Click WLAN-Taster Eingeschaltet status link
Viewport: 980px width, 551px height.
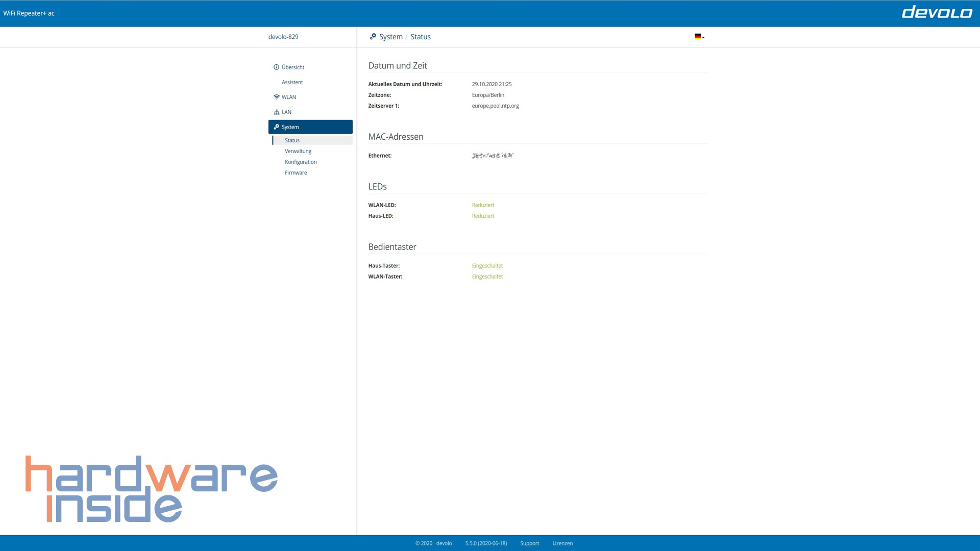(487, 277)
